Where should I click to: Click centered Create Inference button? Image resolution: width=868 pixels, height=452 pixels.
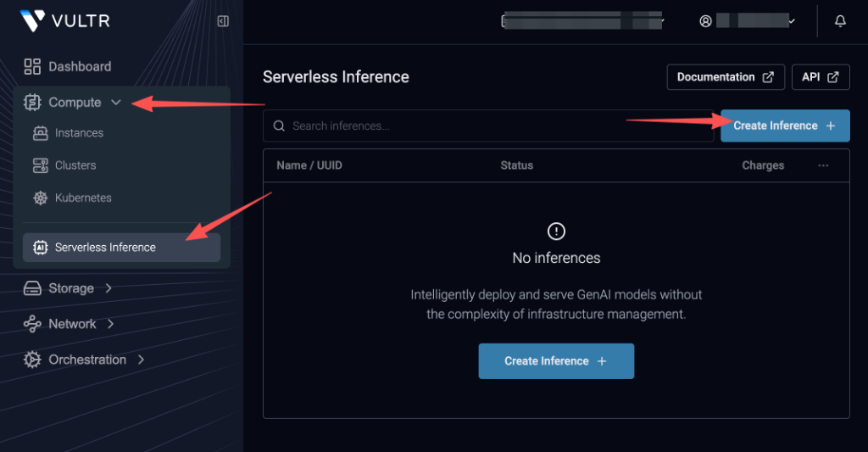click(556, 361)
